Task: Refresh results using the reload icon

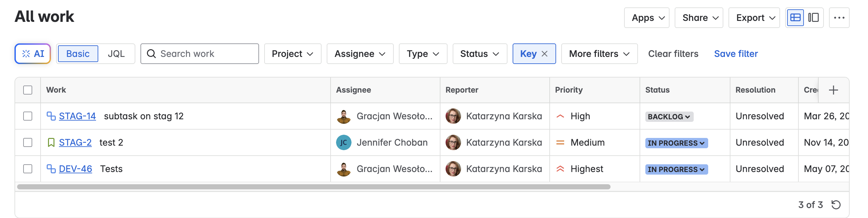Action: [x=836, y=204]
